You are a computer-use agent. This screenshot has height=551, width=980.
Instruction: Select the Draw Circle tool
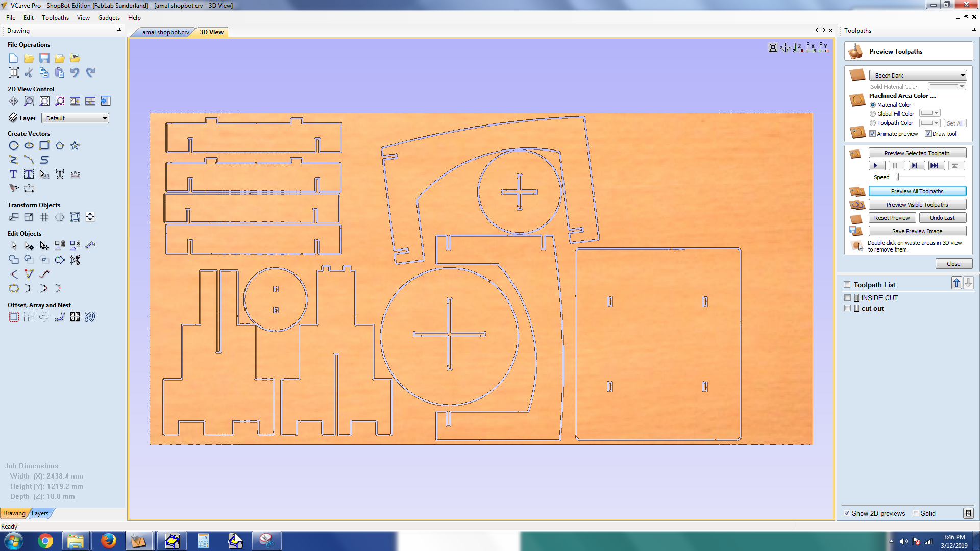click(14, 146)
